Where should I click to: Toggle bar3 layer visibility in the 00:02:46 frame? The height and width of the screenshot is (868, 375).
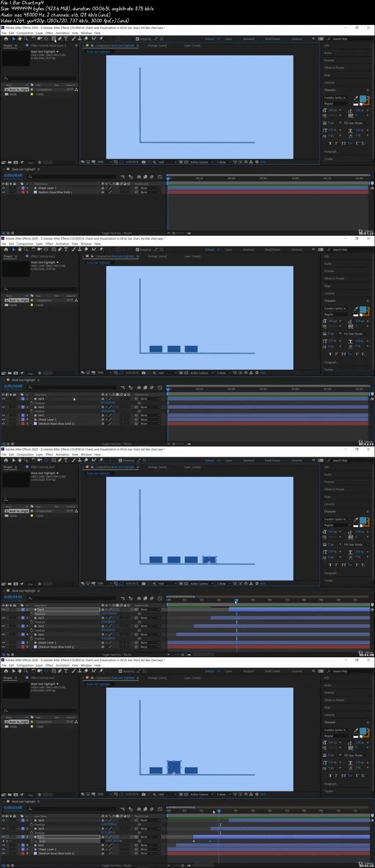(4, 399)
